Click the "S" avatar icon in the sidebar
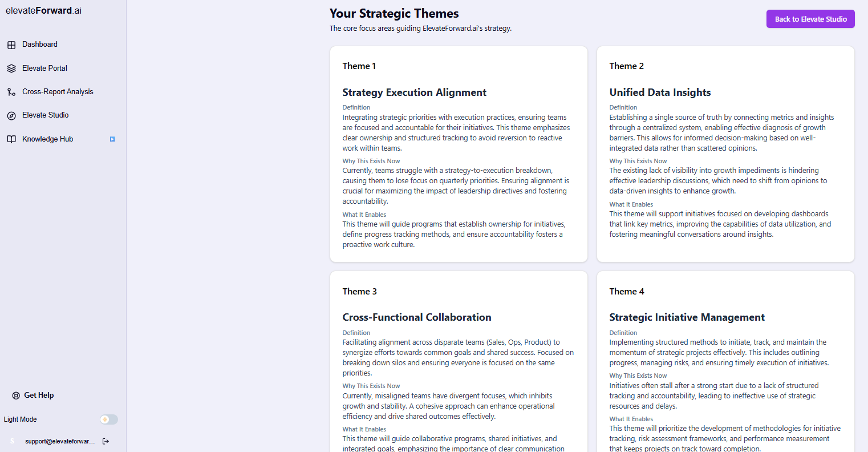Viewport: 868px width, 452px height. (x=12, y=441)
